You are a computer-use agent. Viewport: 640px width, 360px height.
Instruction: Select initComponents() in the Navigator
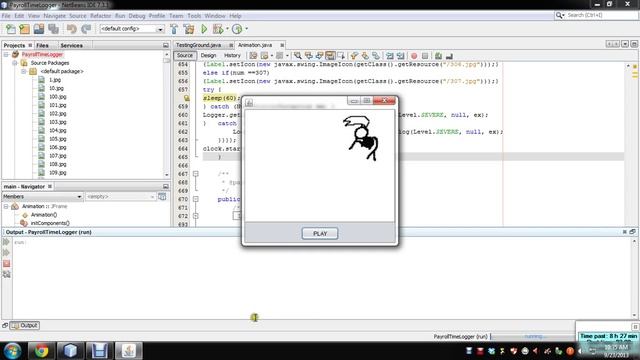click(x=50, y=223)
